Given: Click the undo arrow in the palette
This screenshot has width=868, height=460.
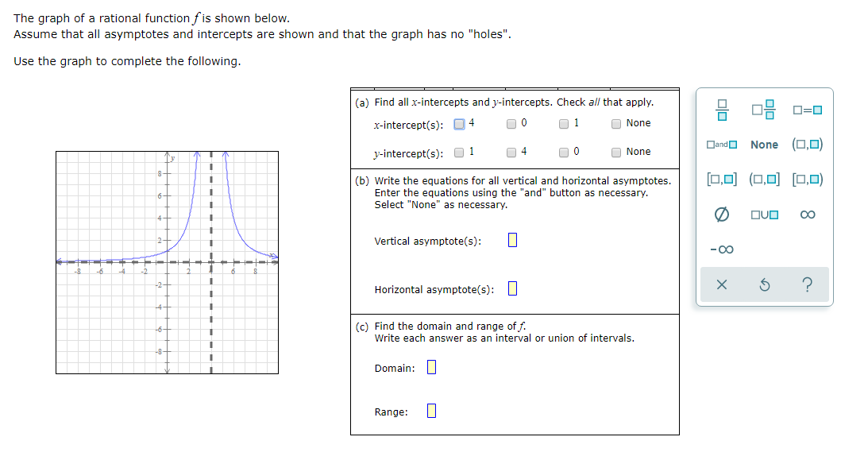Looking at the screenshot, I should point(764,284).
